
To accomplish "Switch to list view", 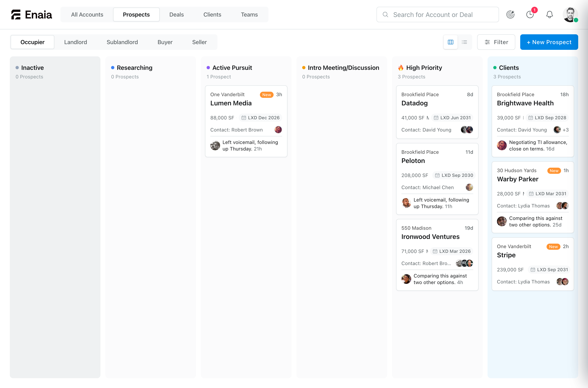I will coord(464,42).
